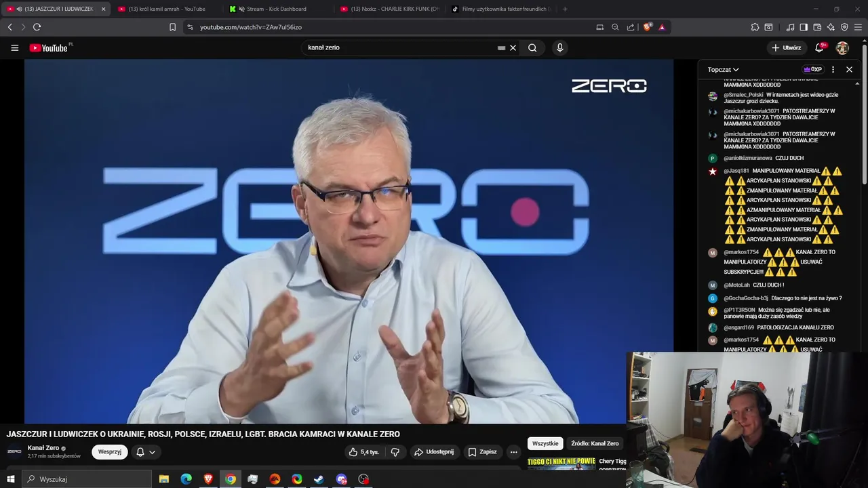This screenshot has width=868, height=488.
Task: Open the on-screen keyboard in search box
Action: (x=501, y=48)
